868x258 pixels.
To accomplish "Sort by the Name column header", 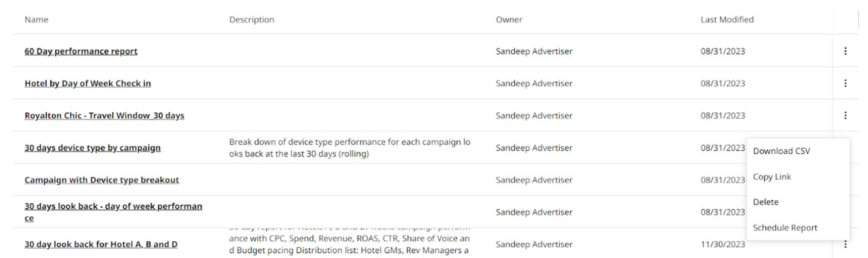I will pos(36,19).
